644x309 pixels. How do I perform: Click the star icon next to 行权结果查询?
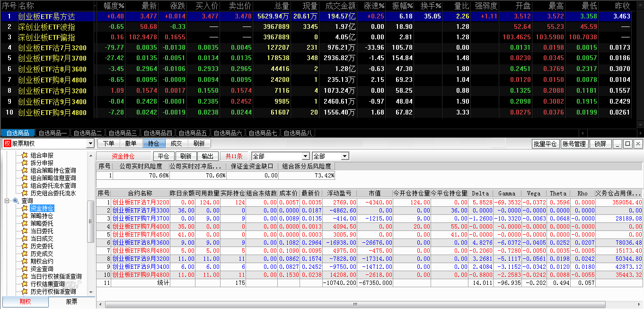[25, 284]
